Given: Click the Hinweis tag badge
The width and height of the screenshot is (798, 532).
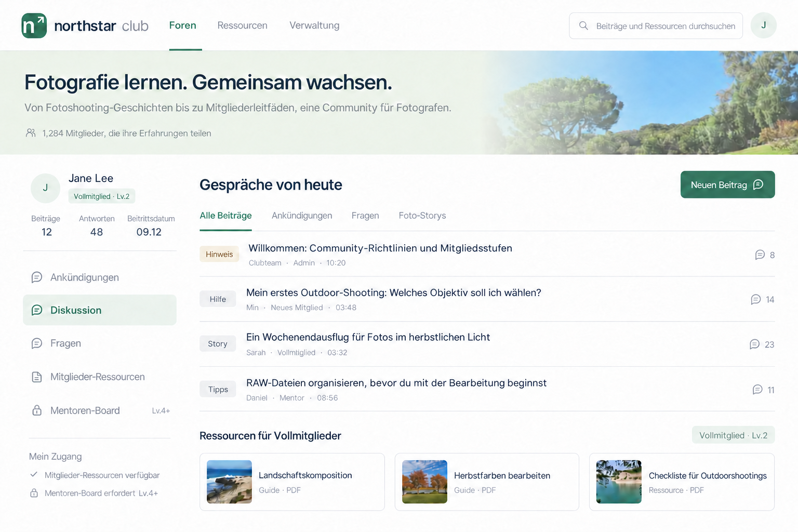Looking at the screenshot, I should pyautogui.click(x=219, y=254).
